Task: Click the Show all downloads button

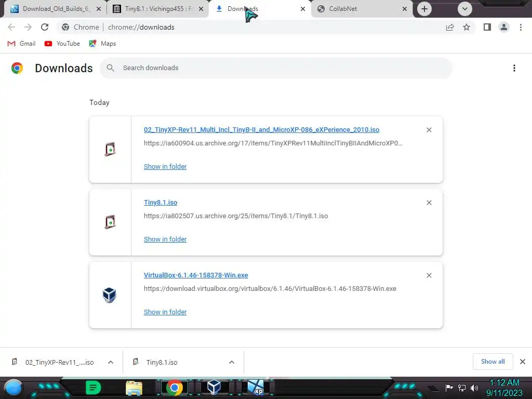Action: point(493,362)
